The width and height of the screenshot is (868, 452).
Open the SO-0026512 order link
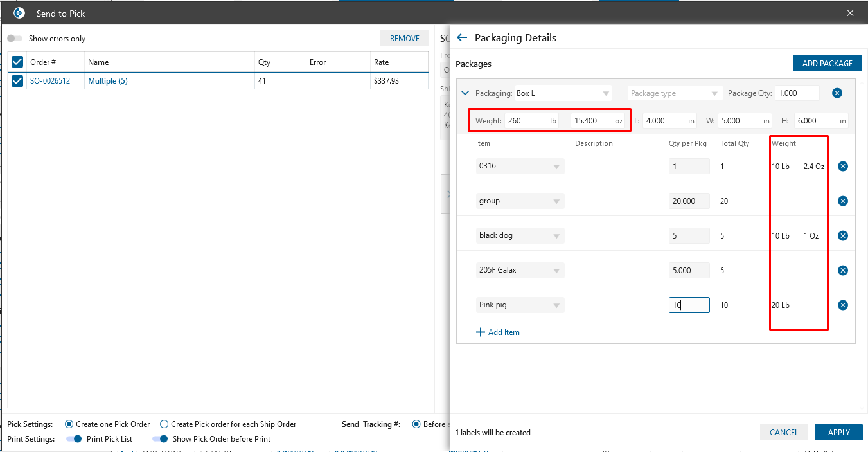click(50, 81)
